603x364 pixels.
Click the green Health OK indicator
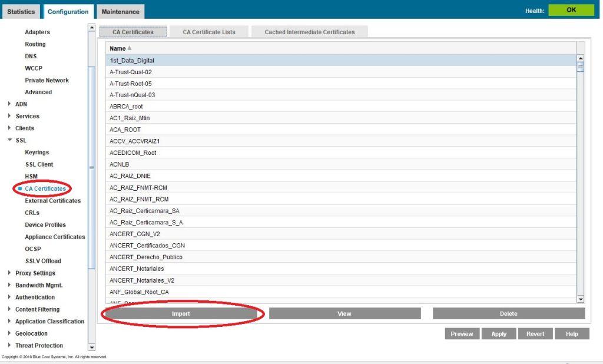(x=571, y=10)
